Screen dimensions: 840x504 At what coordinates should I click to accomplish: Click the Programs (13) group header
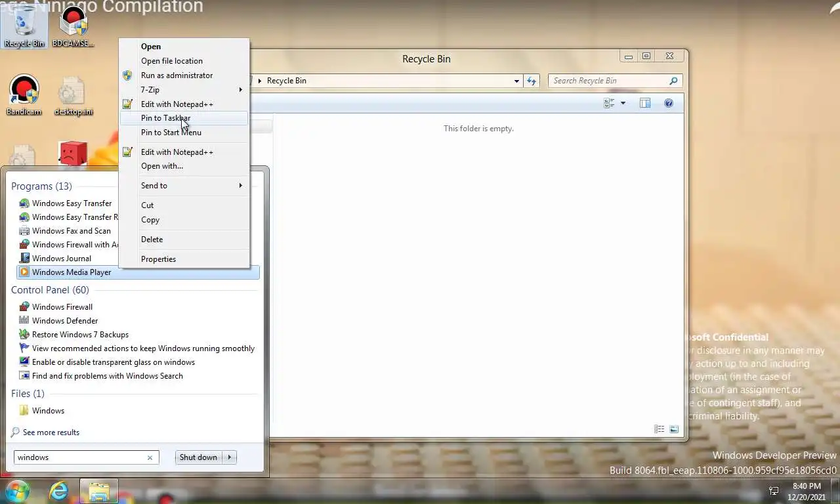[41, 186]
